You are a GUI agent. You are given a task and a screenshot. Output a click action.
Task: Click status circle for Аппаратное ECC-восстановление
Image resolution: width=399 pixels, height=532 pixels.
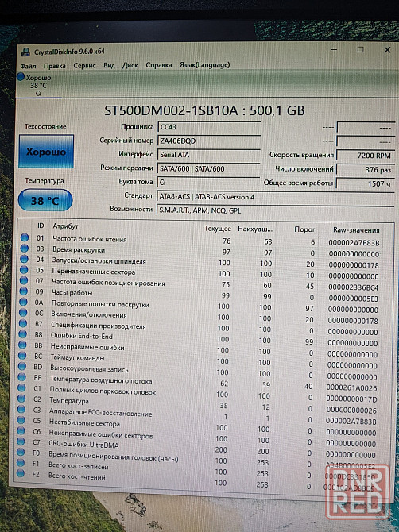tap(21, 410)
